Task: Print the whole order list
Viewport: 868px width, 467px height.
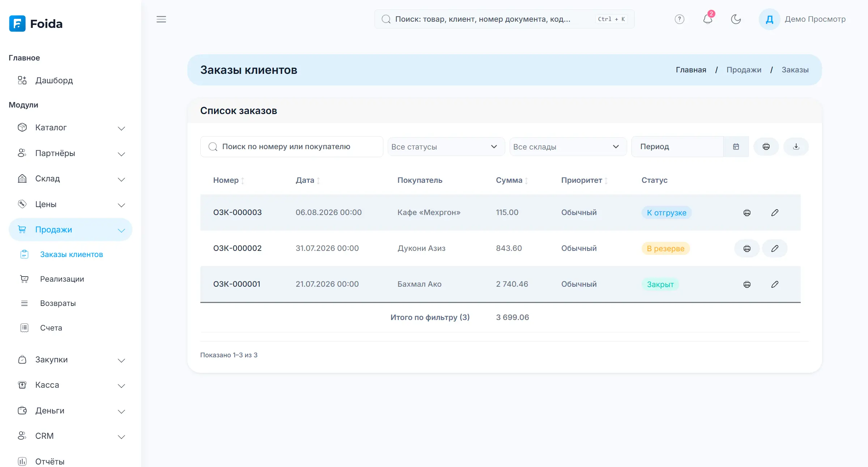Action: click(x=766, y=147)
